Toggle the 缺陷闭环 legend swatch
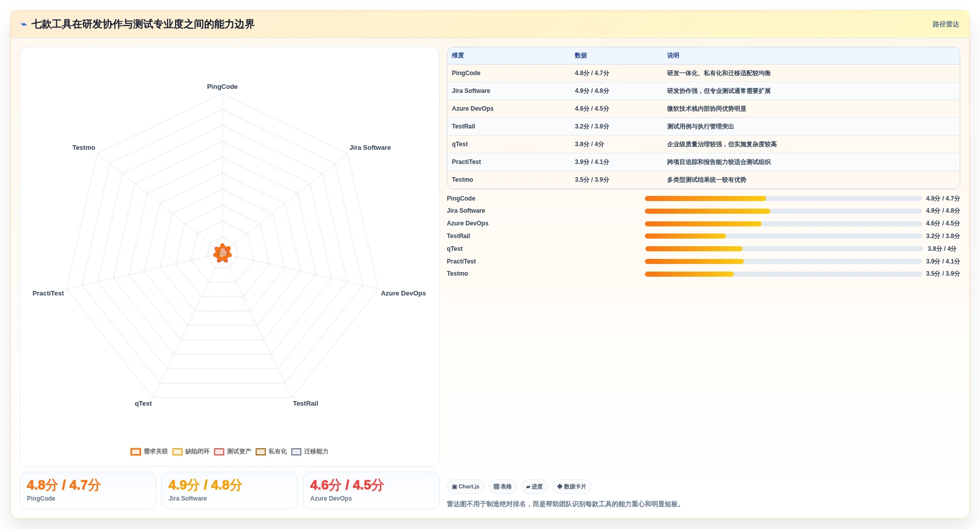Image resolution: width=980 pixels, height=529 pixels. 177,452
